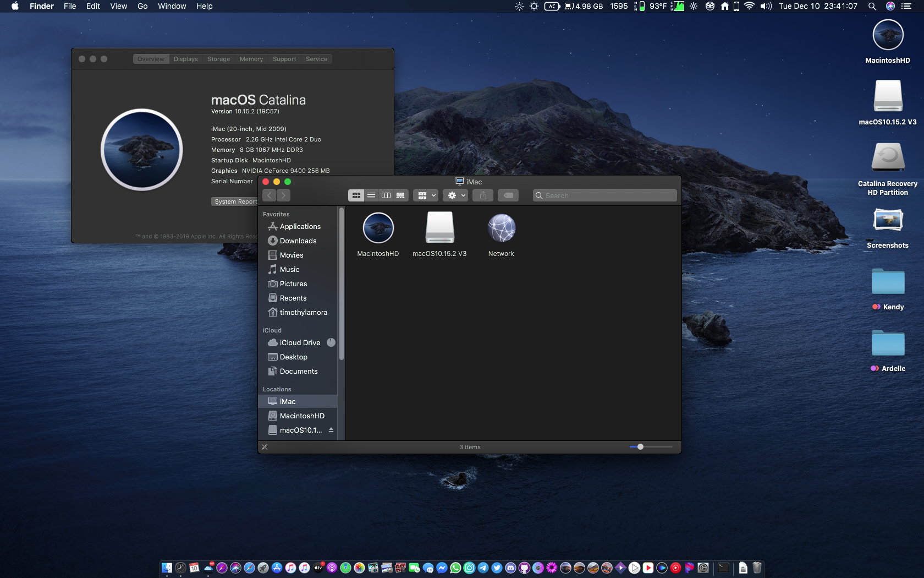
Task: Go forward in Finder history
Action: tap(283, 195)
